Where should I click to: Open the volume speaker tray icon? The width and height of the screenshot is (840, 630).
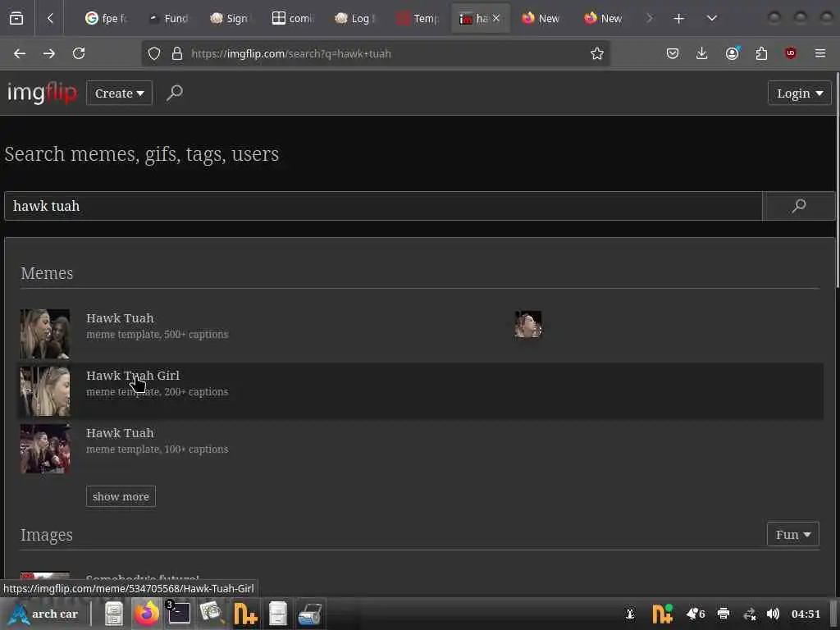point(773,614)
